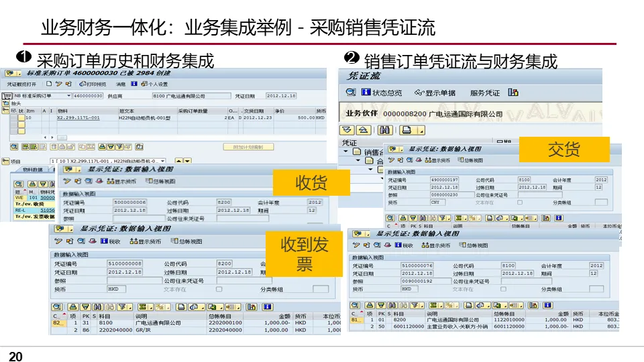Click the binoculars find icon in 凭证流 window
The height and width of the screenshot is (362, 644).
[385, 130]
